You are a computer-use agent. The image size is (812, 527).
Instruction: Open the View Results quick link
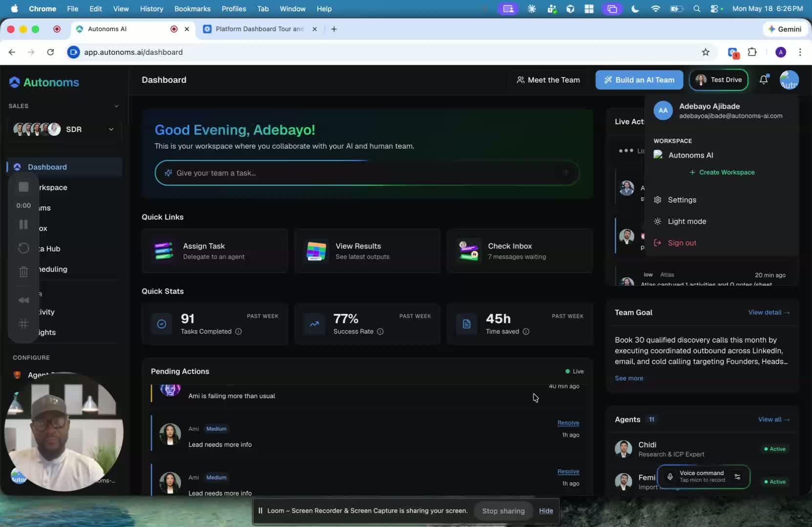[x=367, y=251]
